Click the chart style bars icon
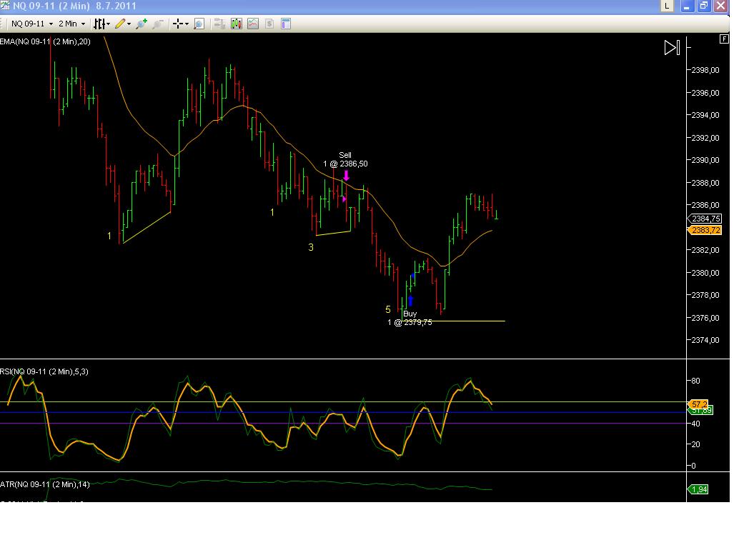This screenshot has height=560, width=749. coord(99,24)
